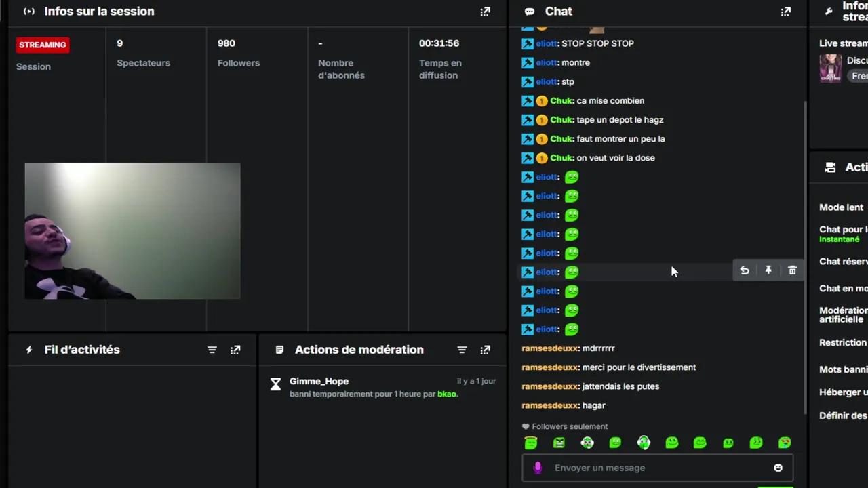This screenshot has width=868, height=488.
Task: Click the hourglass icon beside Gimme_Hope
Action: pyautogui.click(x=275, y=385)
